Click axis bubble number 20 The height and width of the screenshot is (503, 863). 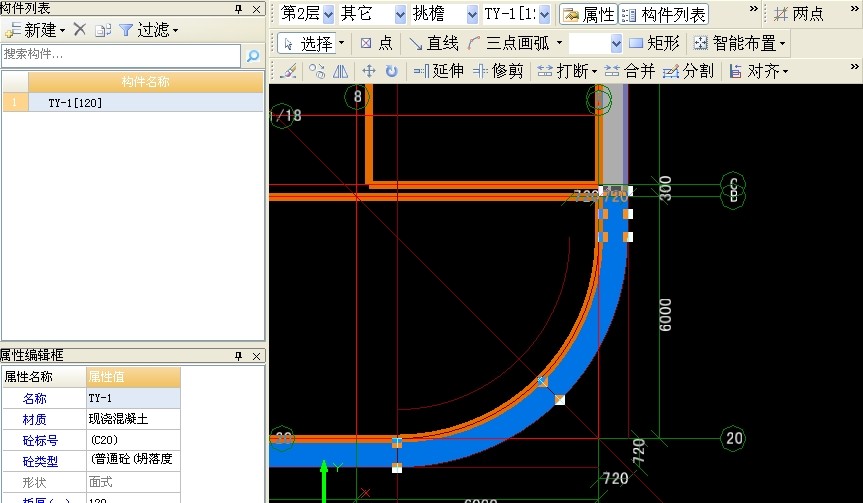734,438
